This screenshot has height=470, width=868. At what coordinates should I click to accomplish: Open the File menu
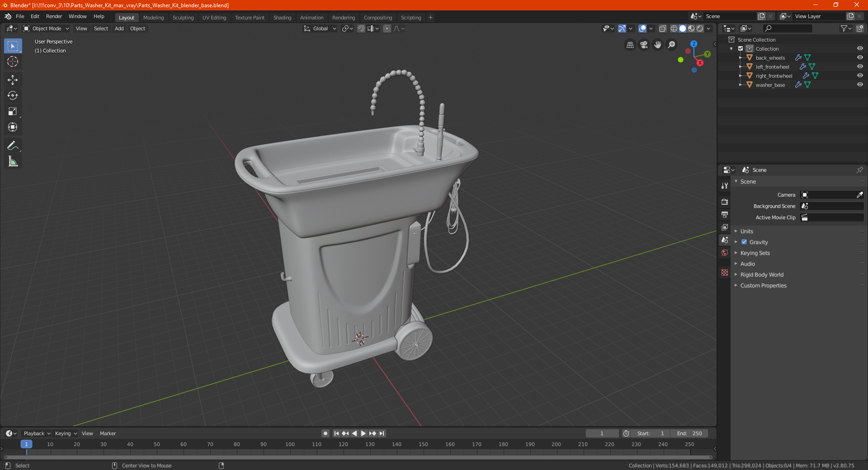[20, 16]
